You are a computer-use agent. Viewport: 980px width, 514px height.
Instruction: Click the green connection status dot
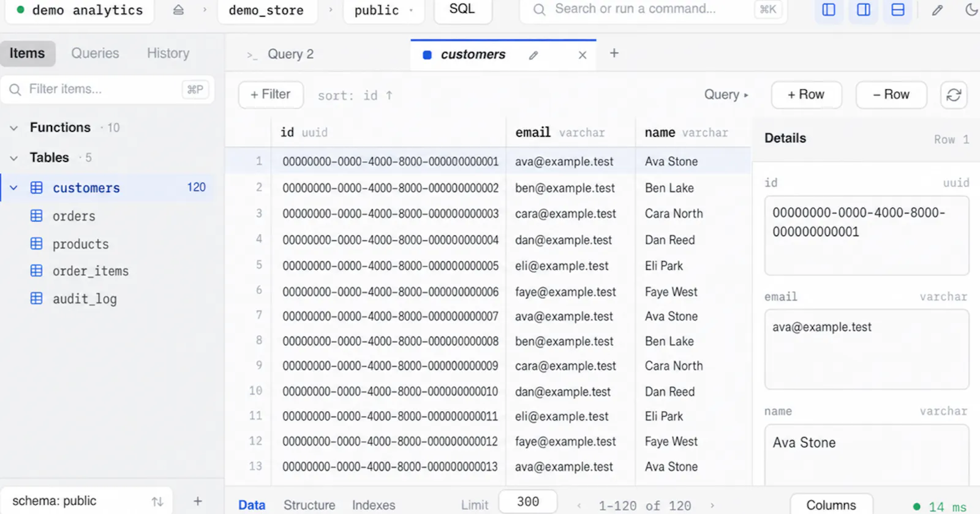(x=21, y=10)
